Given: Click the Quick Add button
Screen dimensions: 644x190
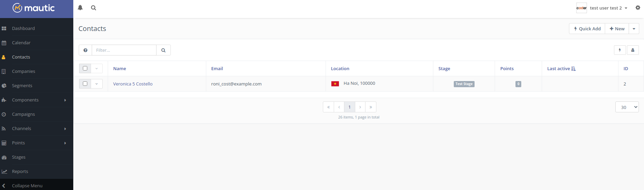Looking at the screenshot, I should tap(587, 29).
